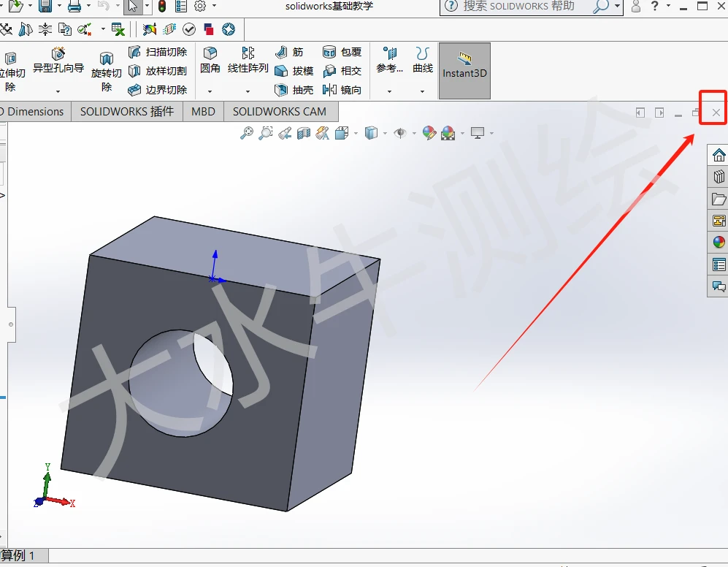Toggle the Instant3D button
The image size is (728, 567).
464,71
